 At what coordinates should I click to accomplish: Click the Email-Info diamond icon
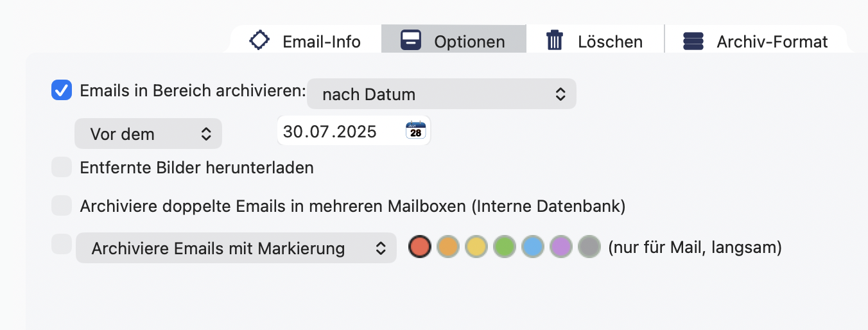click(259, 40)
